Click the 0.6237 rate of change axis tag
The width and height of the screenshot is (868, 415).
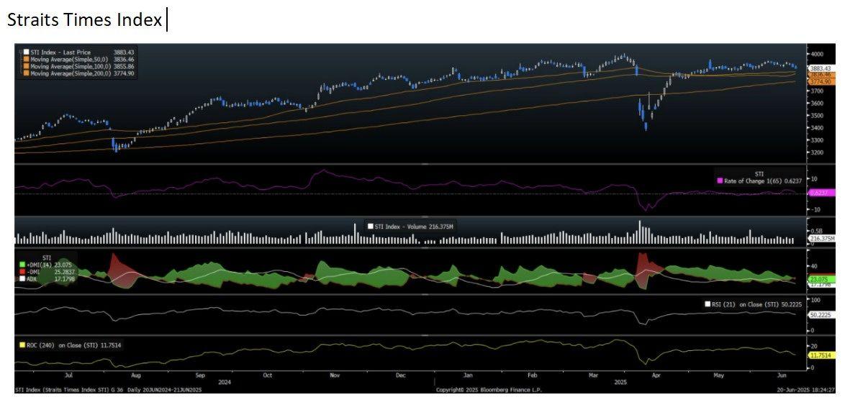pos(820,193)
